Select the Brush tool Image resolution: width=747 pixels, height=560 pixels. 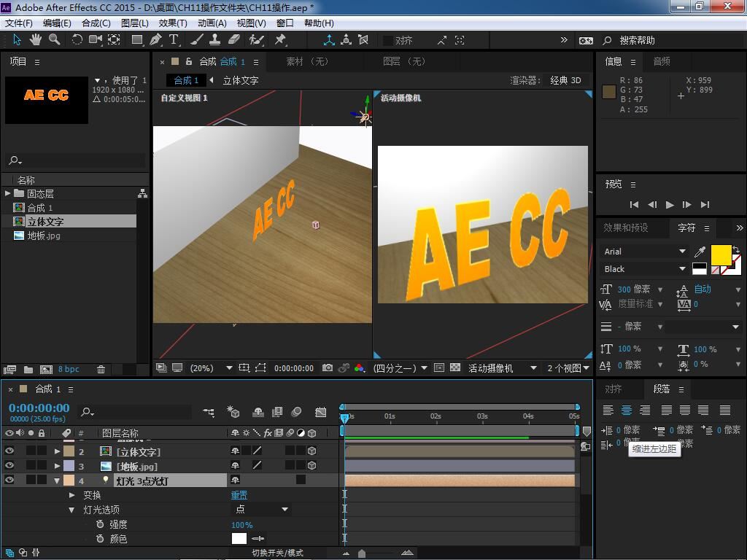[x=197, y=40]
